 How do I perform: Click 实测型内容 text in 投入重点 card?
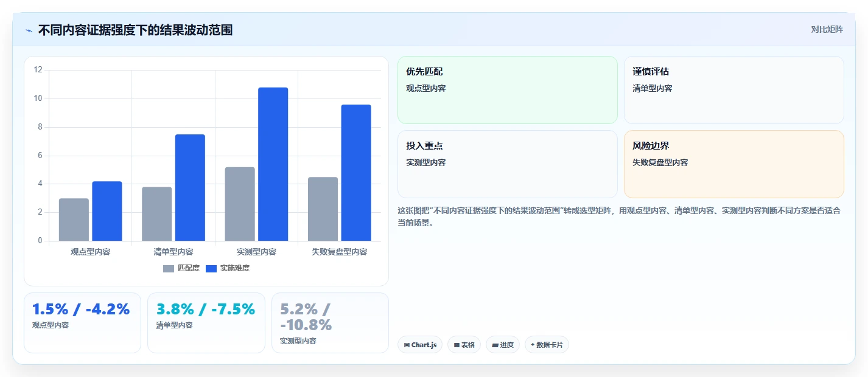click(x=426, y=162)
